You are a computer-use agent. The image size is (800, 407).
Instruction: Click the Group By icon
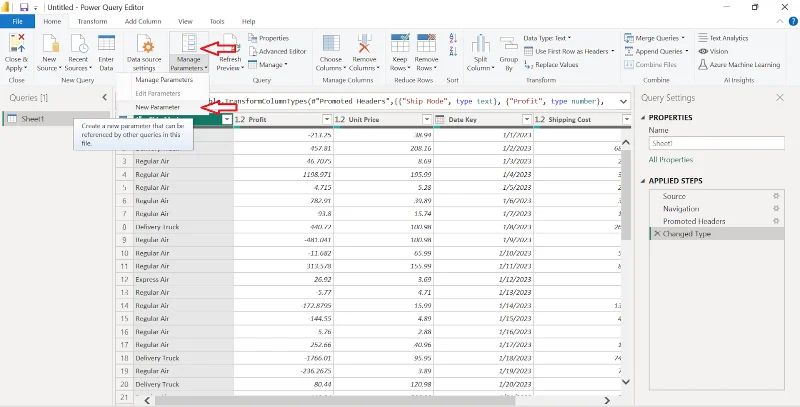(x=509, y=44)
